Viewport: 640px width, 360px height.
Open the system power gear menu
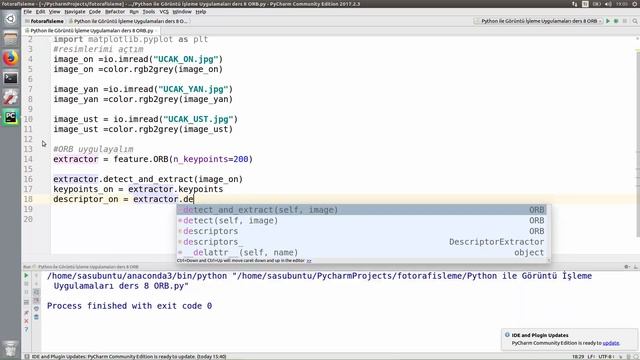[x=635, y=4]
